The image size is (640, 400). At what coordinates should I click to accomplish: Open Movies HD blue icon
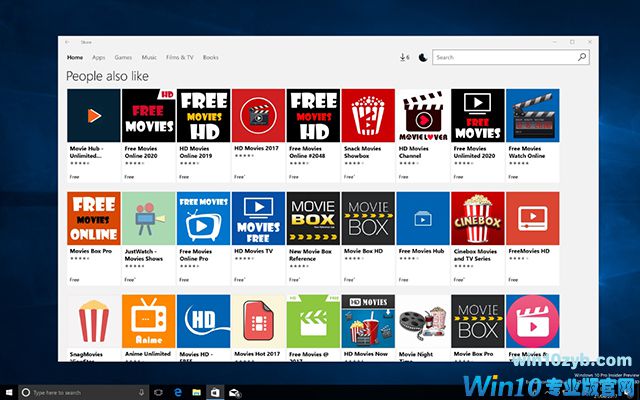pyautogui.click(x=203, y=321)
